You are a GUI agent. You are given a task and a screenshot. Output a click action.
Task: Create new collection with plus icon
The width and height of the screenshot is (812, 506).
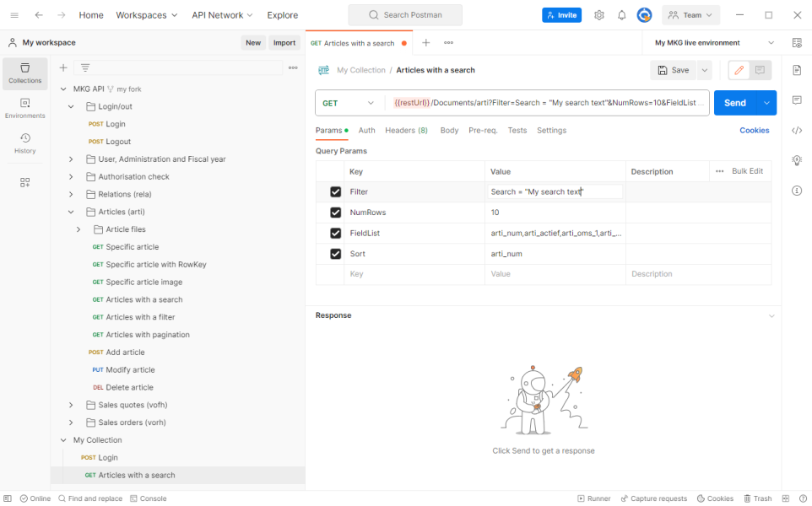[x=63, y=67]
